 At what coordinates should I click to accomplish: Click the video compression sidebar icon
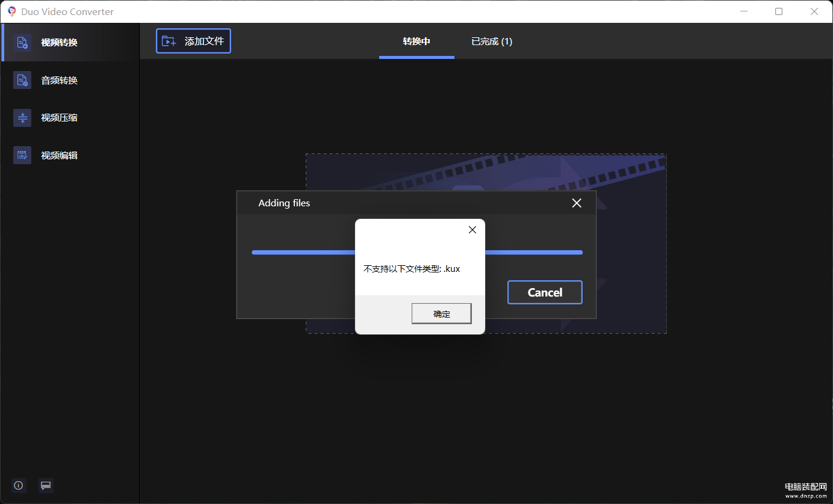(x=22, y=117)
